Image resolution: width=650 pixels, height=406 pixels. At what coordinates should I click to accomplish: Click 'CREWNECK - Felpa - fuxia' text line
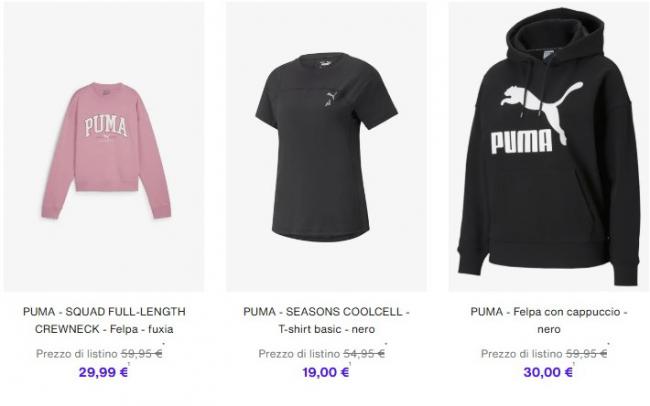coord(104,329)
